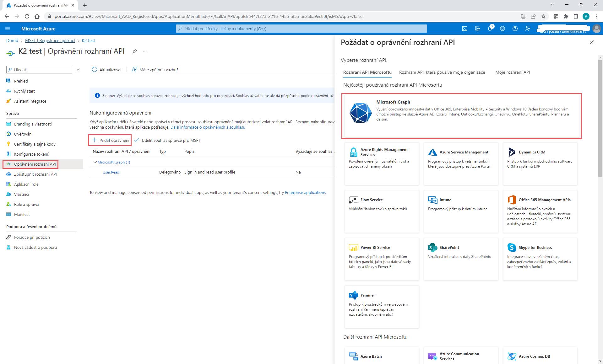
Task: Click Udělit souhlas správce pro MSFT
Action: (x=167, y=140)
